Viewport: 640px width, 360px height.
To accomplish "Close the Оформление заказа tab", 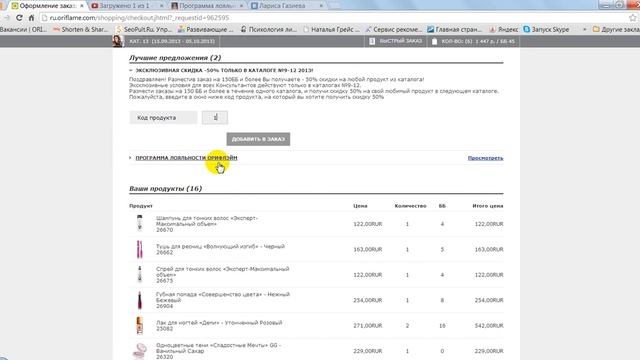I will point(82,6).
